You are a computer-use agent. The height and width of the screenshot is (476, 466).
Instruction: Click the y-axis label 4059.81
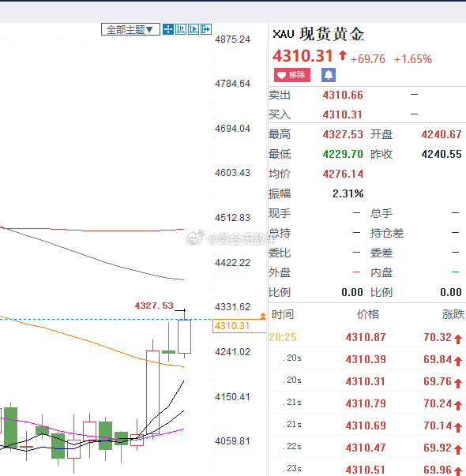[x=232, y=441]
